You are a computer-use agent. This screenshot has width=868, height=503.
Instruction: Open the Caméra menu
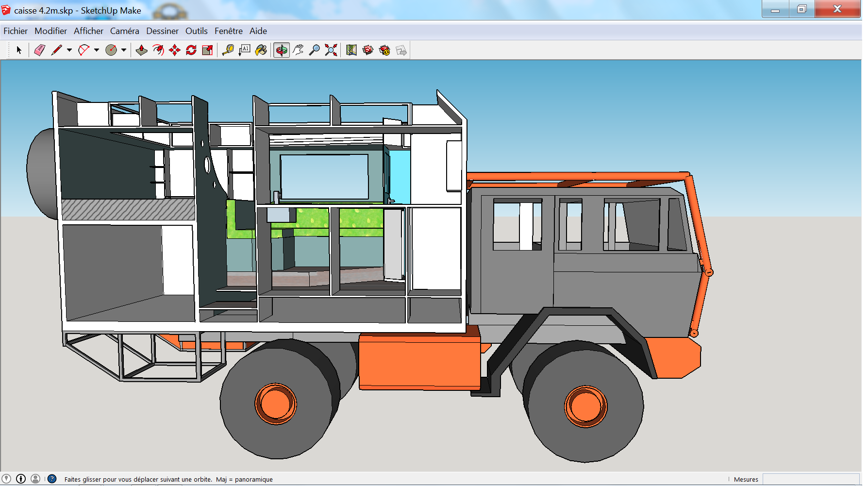[x=124, y=31]
